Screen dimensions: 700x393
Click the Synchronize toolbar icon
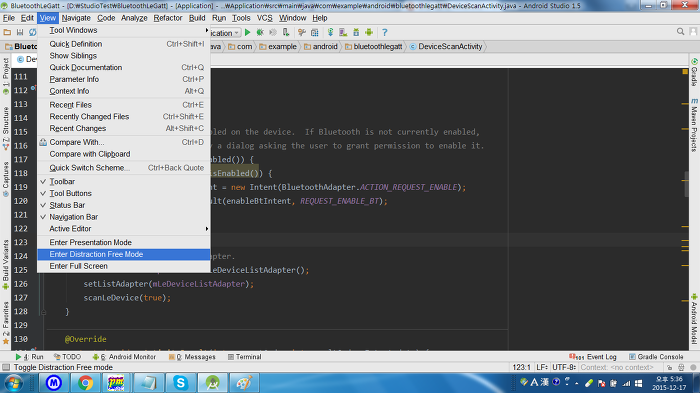click(x=33, y=32)
